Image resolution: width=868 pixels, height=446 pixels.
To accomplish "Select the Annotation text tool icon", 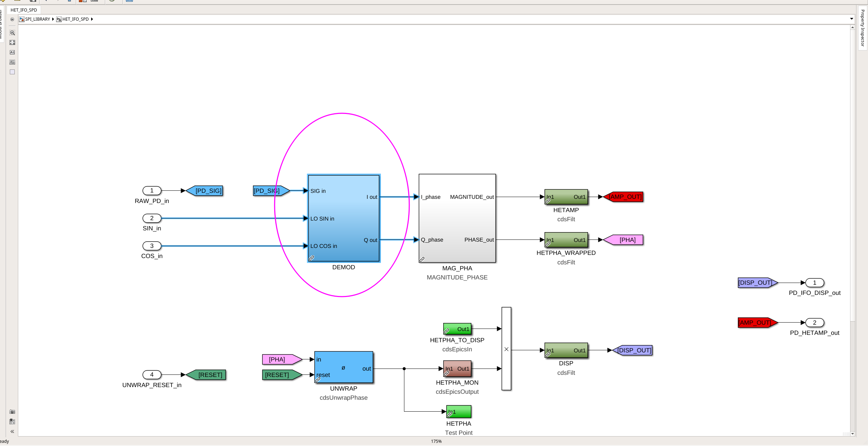I will click(12, 52).
